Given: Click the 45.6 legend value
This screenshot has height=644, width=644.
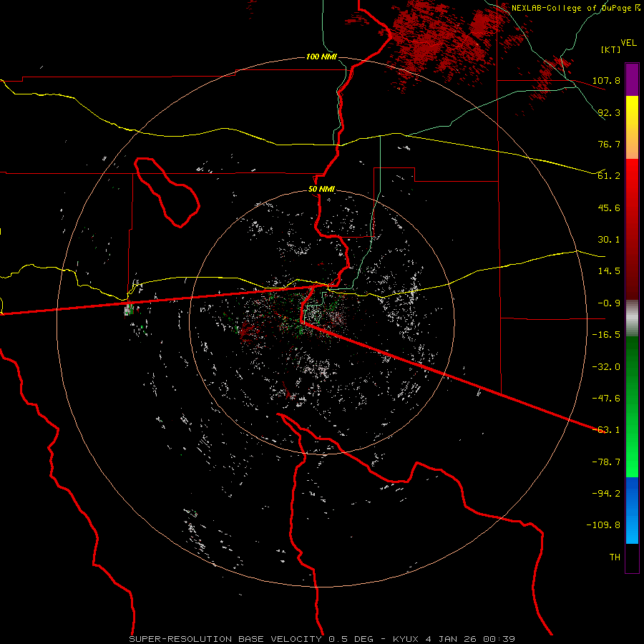Looking at the screenshot, I should pyautogui.click(x=609, y=208).
